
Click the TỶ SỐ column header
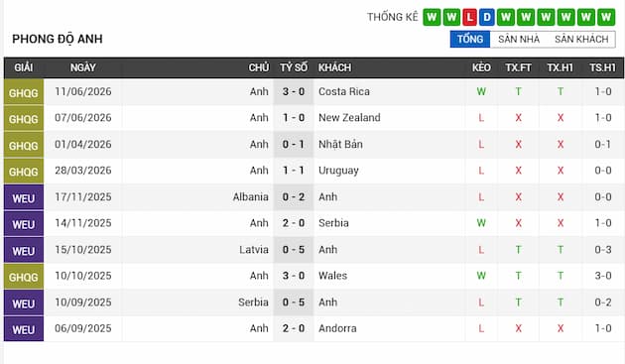[x=294, y=67]
